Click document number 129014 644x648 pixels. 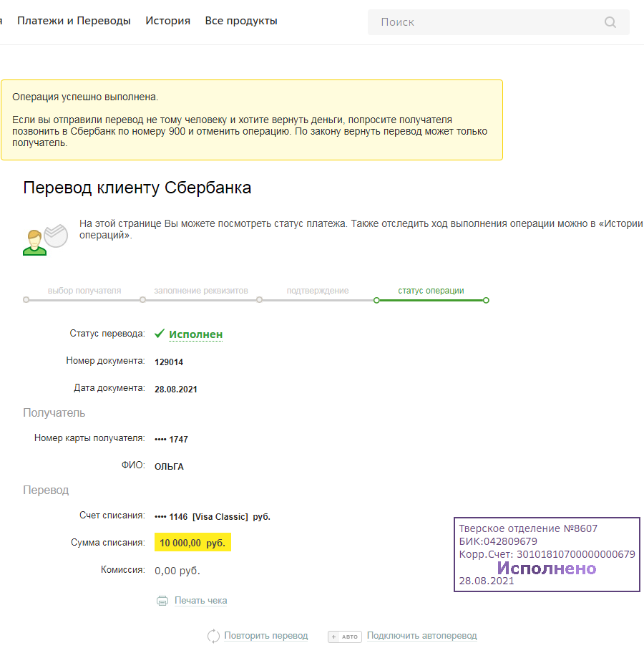coord(169,362)
